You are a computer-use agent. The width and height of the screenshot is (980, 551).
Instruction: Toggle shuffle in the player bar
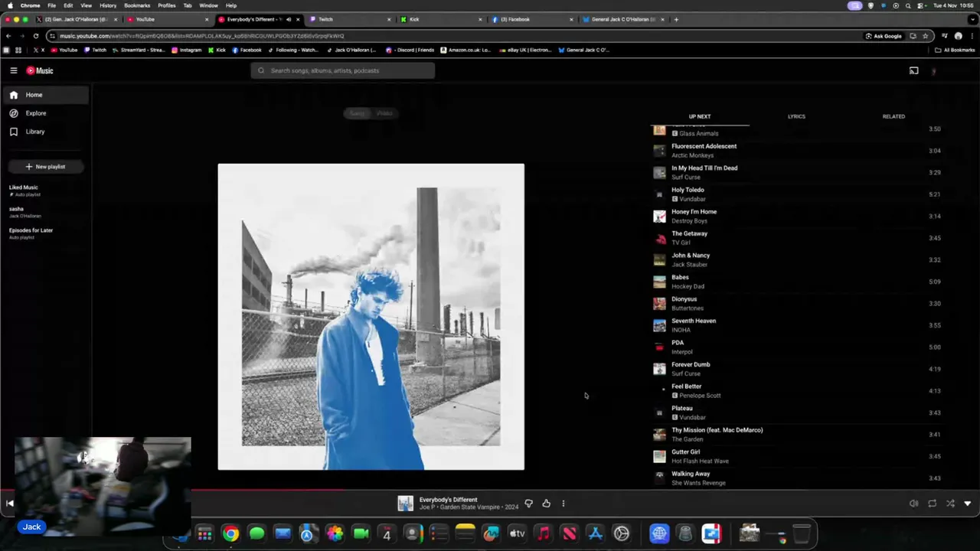950,504
